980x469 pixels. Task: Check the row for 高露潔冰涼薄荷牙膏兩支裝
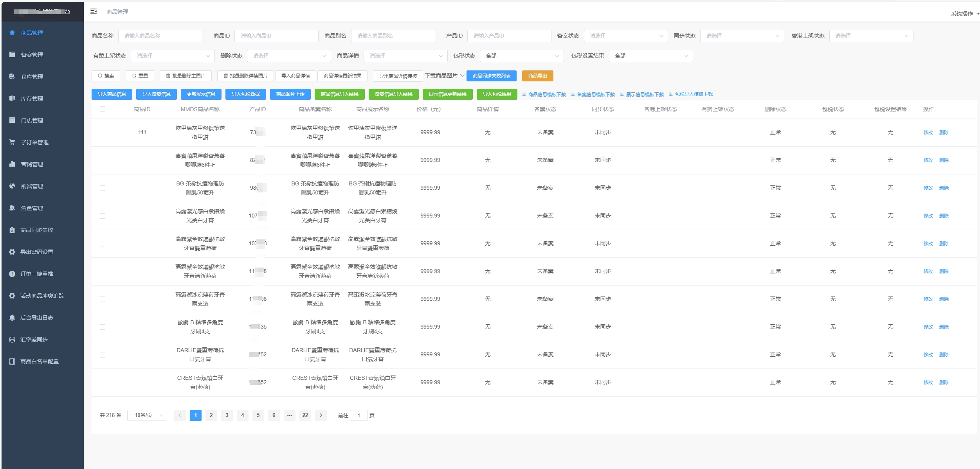(x=103, y=299)
